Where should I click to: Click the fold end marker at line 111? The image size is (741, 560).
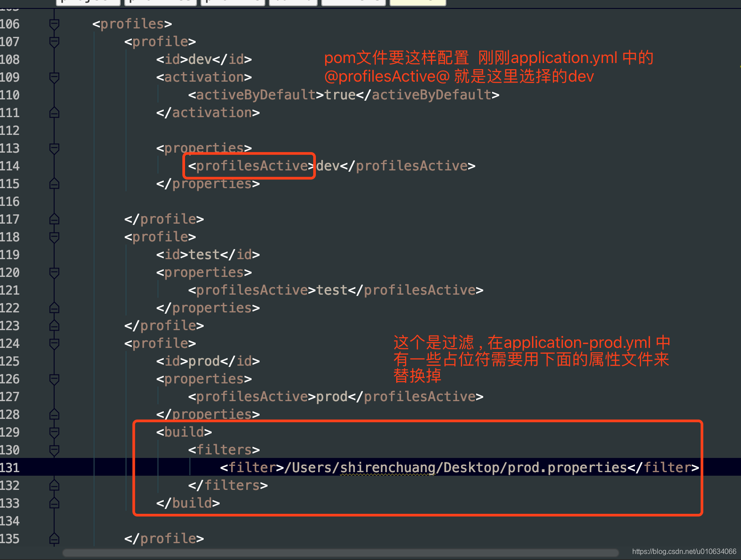(x=54, y=113)
